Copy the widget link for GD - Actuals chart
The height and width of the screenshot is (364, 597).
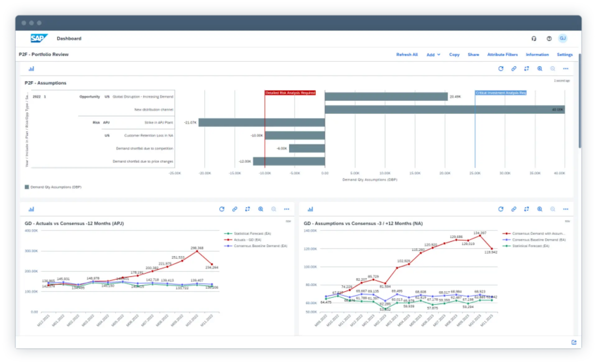[x=235, y=209]
